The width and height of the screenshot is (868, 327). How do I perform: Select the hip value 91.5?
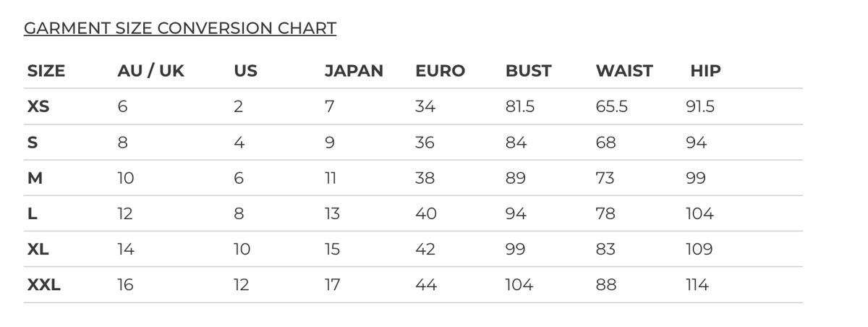point(699,106)
